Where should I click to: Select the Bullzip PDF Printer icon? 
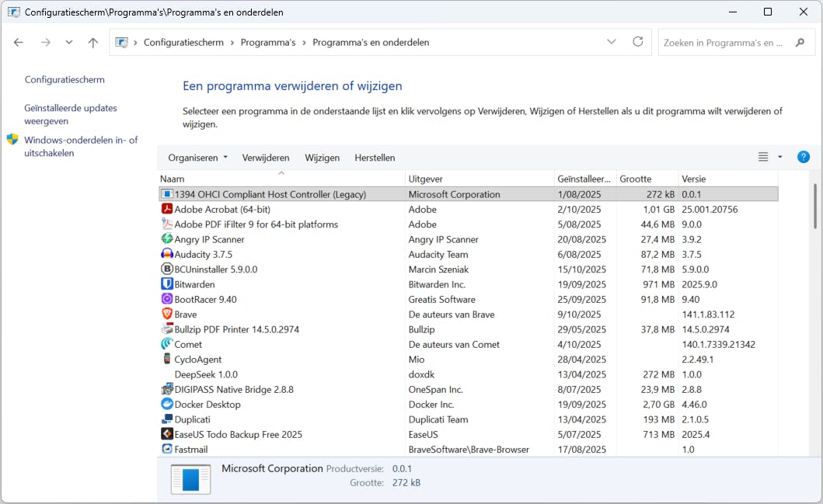pyautogui.click(x=167, y=328)
